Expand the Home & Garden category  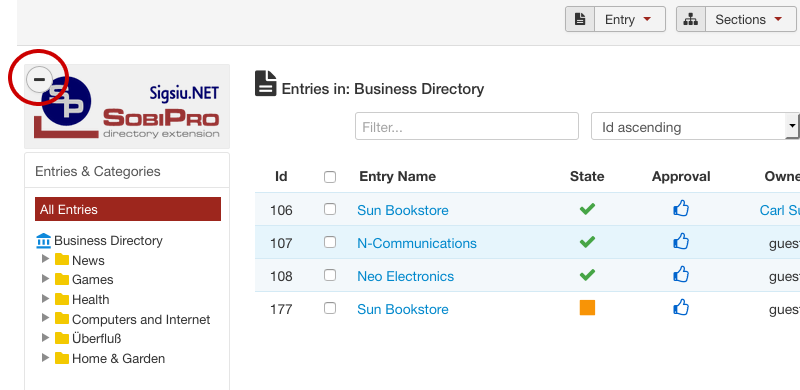[x=45, y=357]
